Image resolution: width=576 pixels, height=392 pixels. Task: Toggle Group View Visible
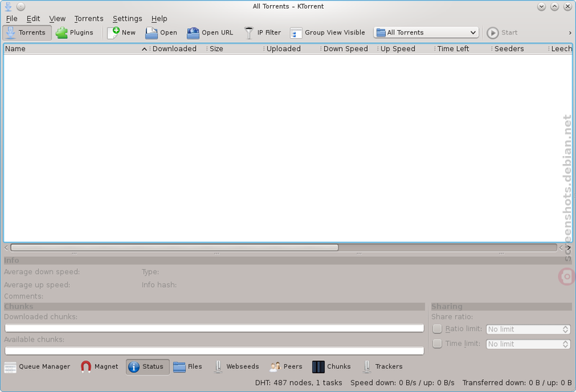click(x=328, y=32)
